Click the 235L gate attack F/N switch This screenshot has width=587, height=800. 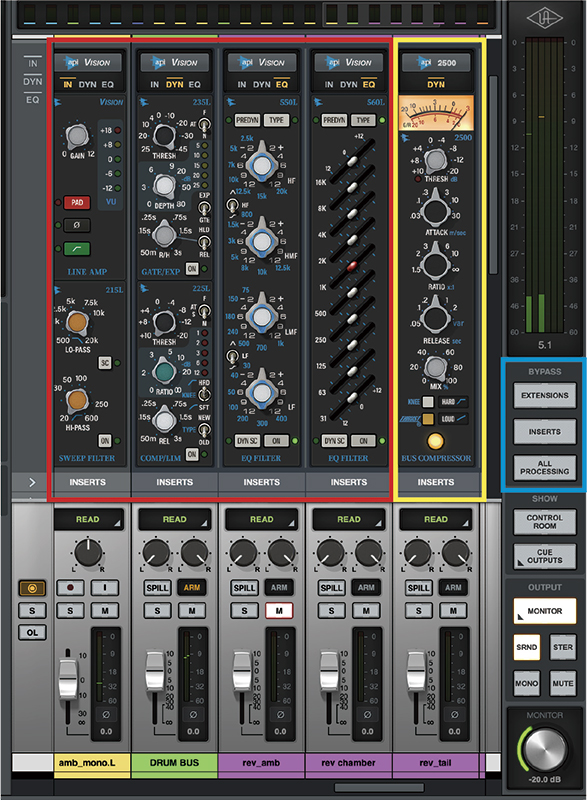205,125
